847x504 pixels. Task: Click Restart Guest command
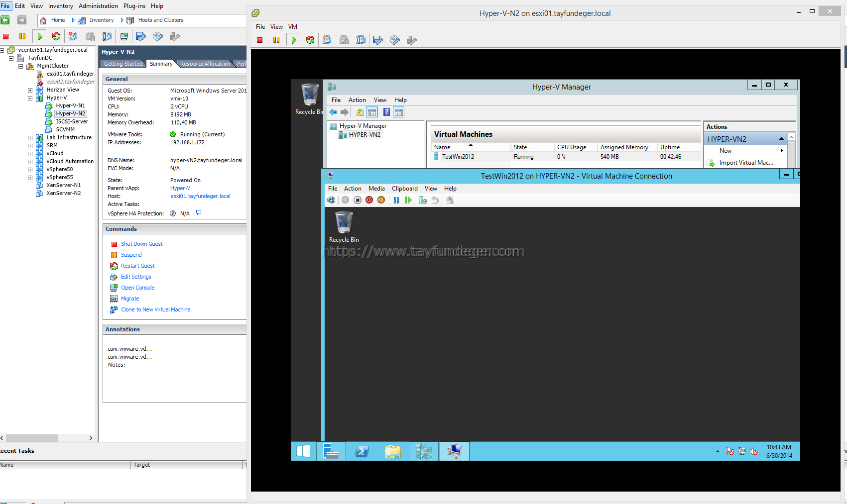pos(138,266)
